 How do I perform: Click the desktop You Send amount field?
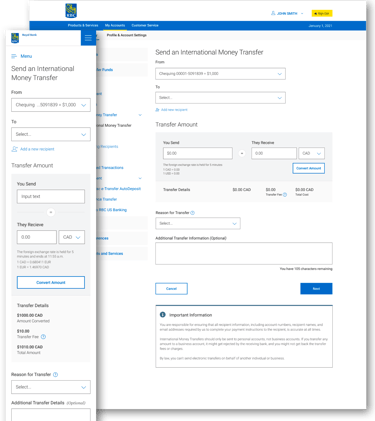(198, 153)
